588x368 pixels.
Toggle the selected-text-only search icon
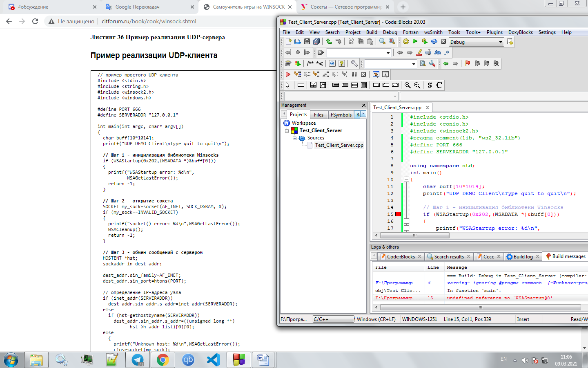428,52
